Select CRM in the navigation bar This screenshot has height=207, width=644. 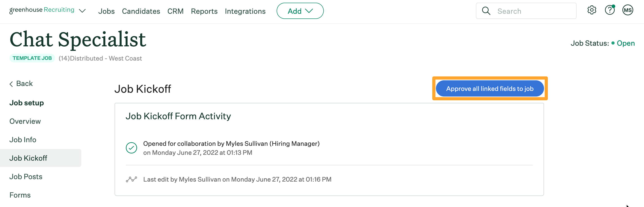(175, 11)
